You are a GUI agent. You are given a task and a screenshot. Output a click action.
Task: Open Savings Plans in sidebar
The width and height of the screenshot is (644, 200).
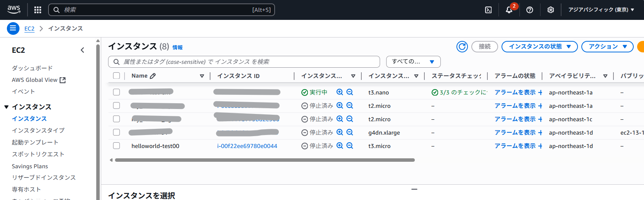(x=30, y=166)
